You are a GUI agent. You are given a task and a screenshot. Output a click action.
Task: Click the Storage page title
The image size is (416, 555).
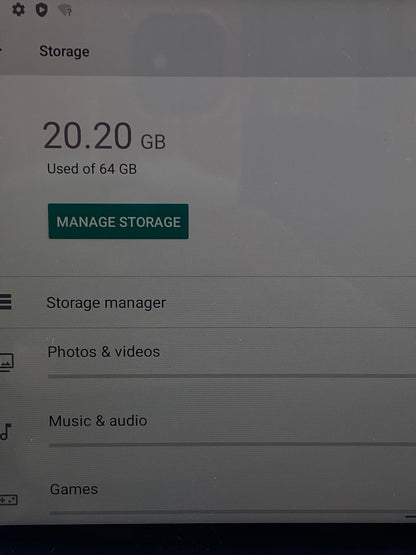pos(64,51)
